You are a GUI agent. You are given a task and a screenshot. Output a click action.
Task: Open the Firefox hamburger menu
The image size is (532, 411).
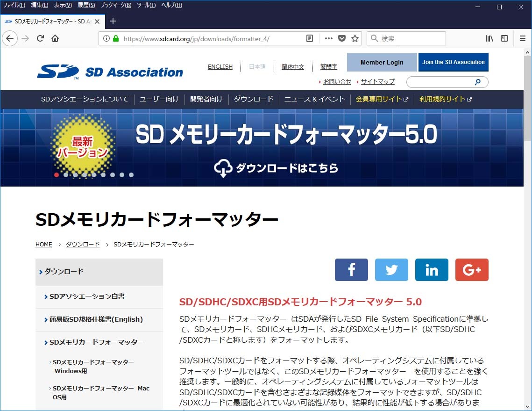click(x=522, y=38)
